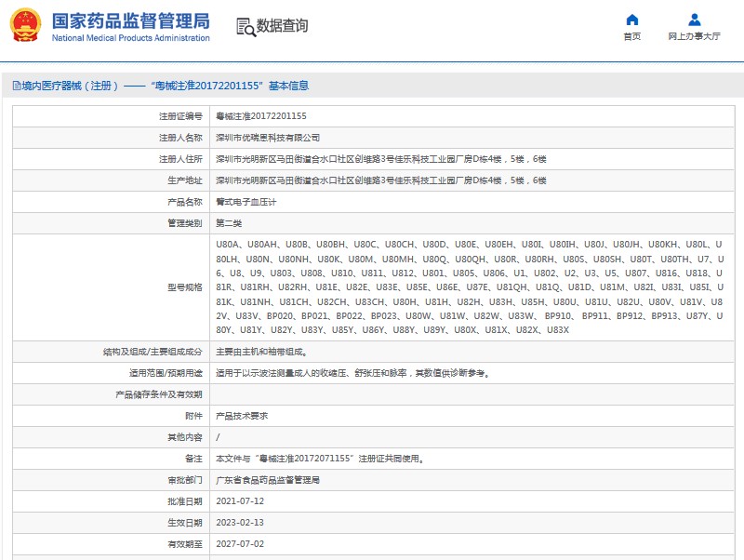Click the 适用范围/预期用途 label
The width and height of the screenshot is (744, 560).
166,374
